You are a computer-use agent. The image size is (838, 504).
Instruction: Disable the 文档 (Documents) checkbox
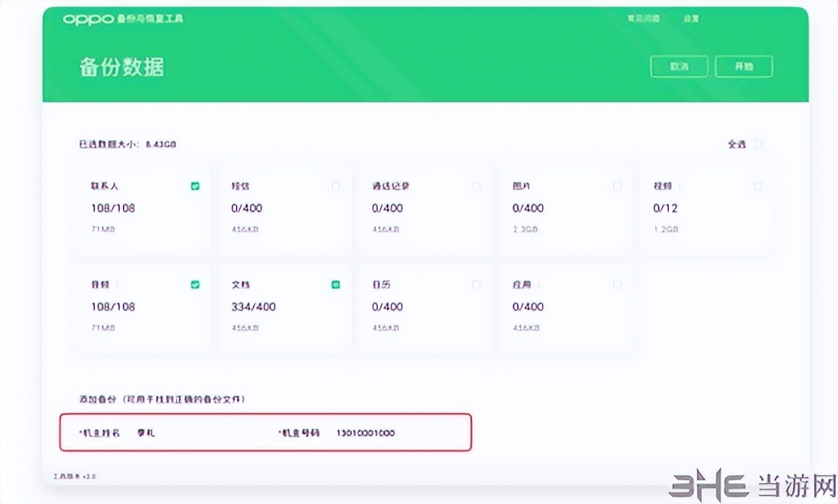[335, 284]
